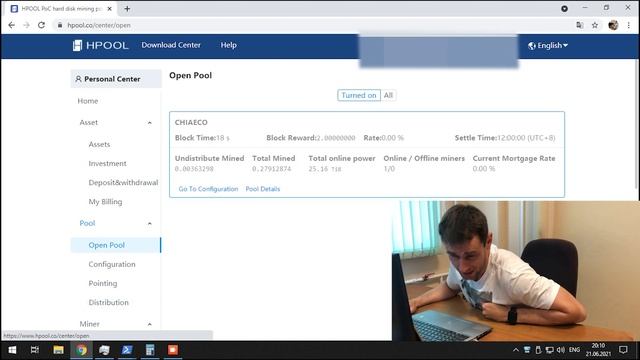Go to Home in sidebar
640x360 pixels.
coord(88,101)
